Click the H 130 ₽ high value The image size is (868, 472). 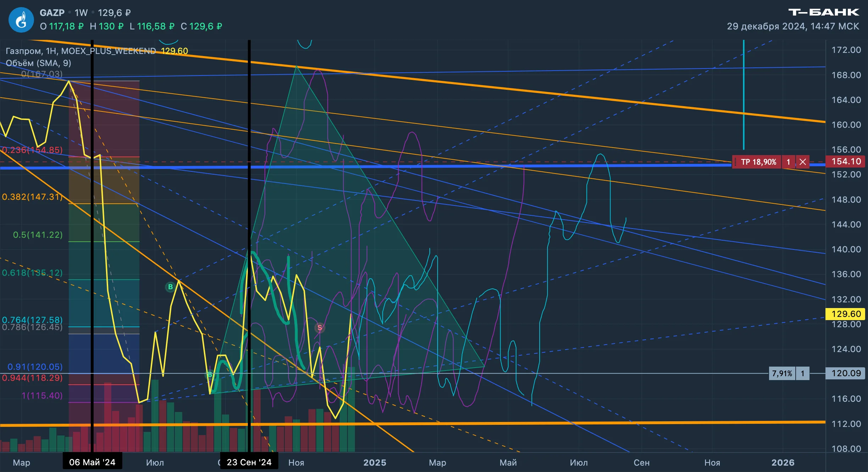point(107,26)
